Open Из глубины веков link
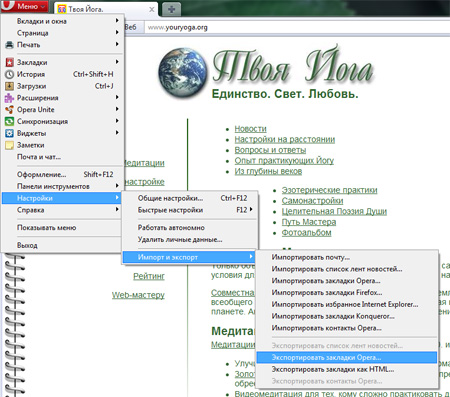 pyautogui.click(x=268, y=171)
